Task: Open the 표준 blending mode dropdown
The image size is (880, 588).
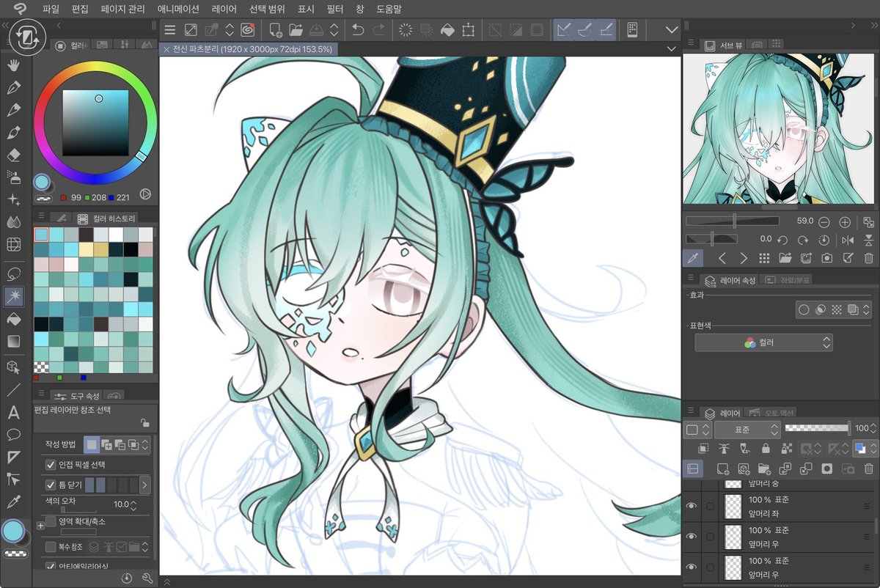Action: click(x=747, y=429)
